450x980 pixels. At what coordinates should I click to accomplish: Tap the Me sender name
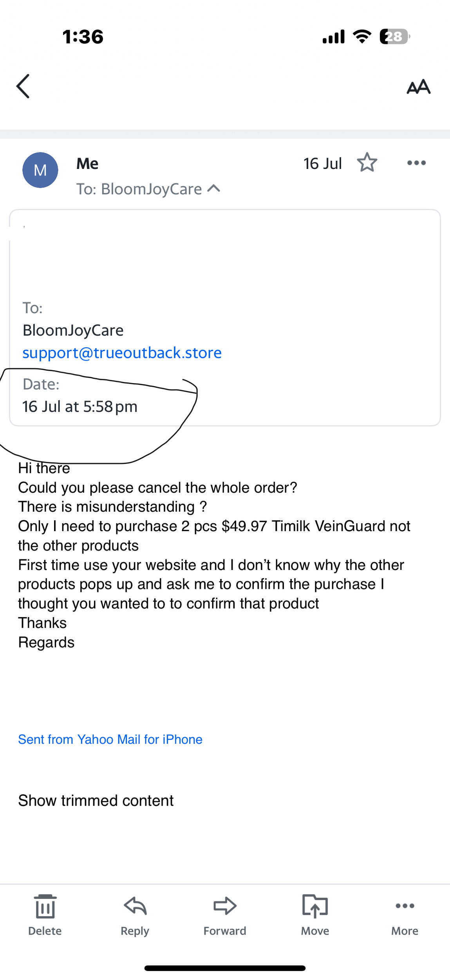87,163
